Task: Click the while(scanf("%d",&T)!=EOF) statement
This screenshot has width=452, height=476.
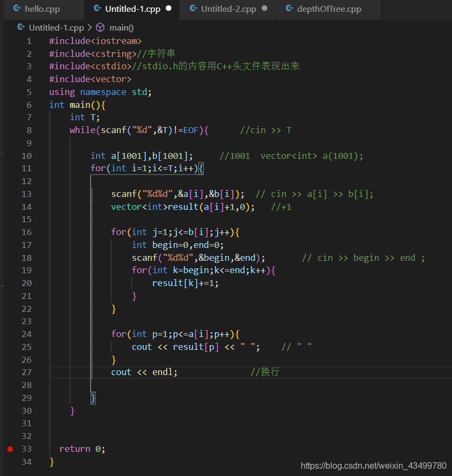Action: pos(139,130)
